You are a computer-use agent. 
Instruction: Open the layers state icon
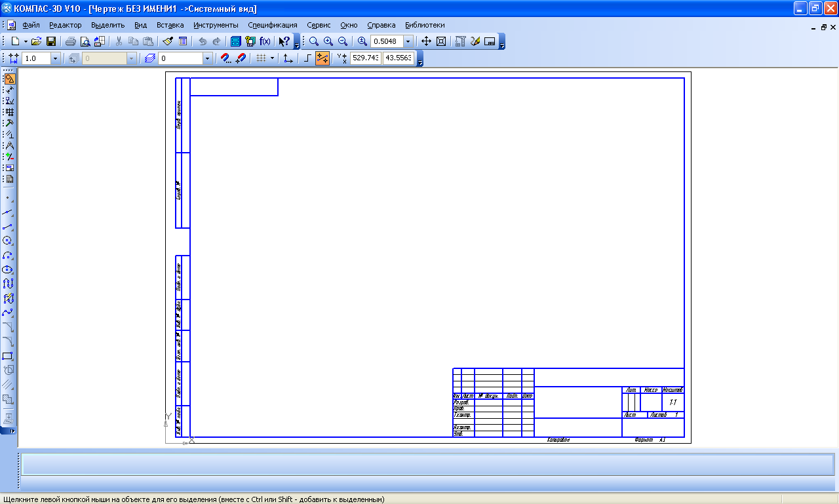(x=150, y=58)
